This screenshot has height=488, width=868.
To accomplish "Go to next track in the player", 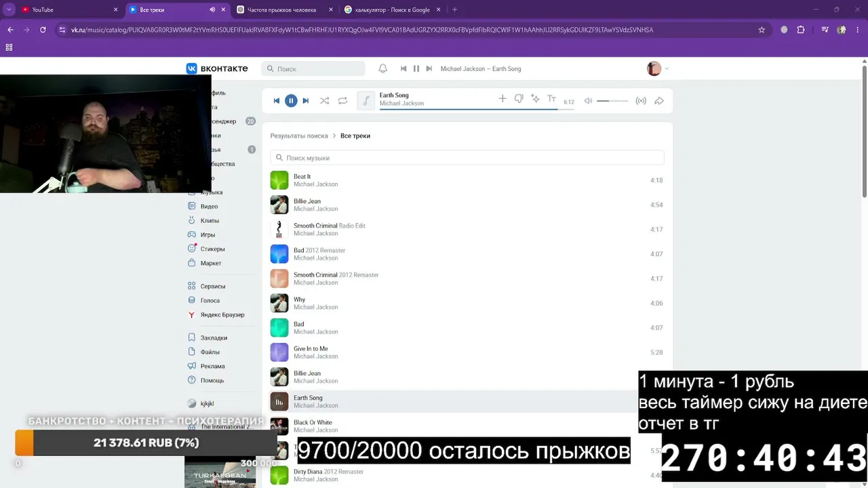I will pos(305,100).
